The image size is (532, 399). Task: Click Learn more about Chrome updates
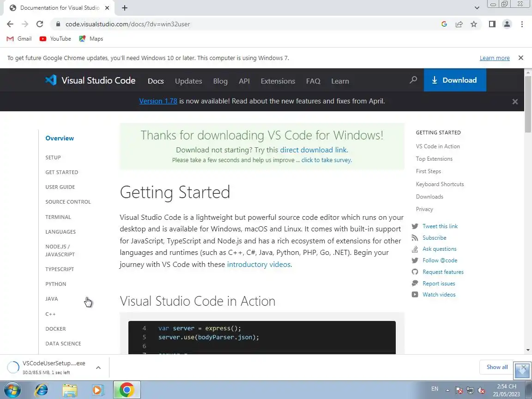pyautogui.click(x=494, y=58)
